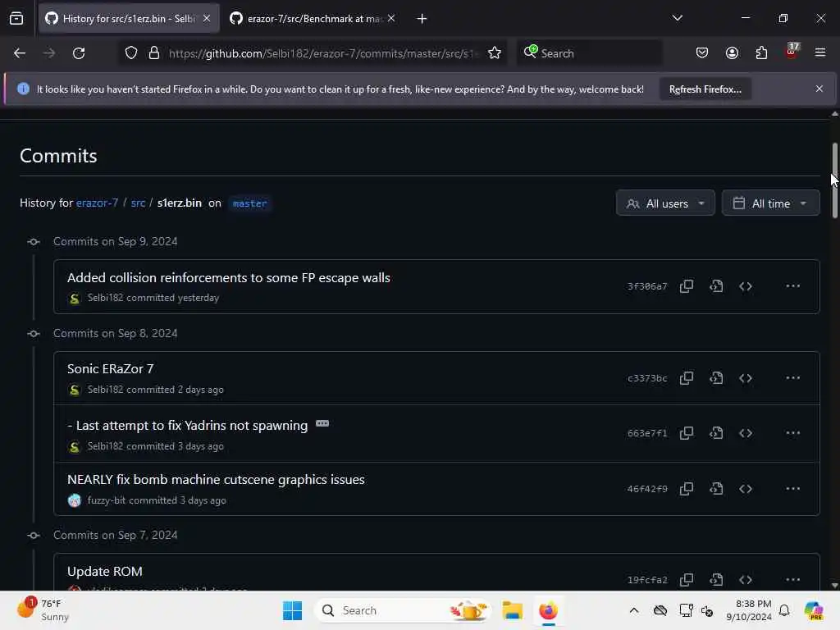Open the Windows Start menu
This screenshot has height=630, width=840.
pyautogui.click(x=293, y=610)
